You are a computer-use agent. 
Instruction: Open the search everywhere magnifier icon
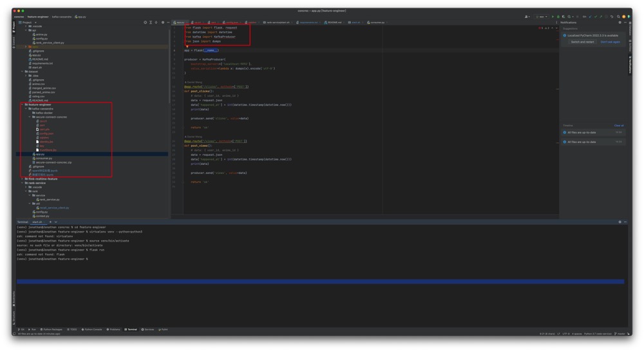pyautogui.click(x=618, y=17)
